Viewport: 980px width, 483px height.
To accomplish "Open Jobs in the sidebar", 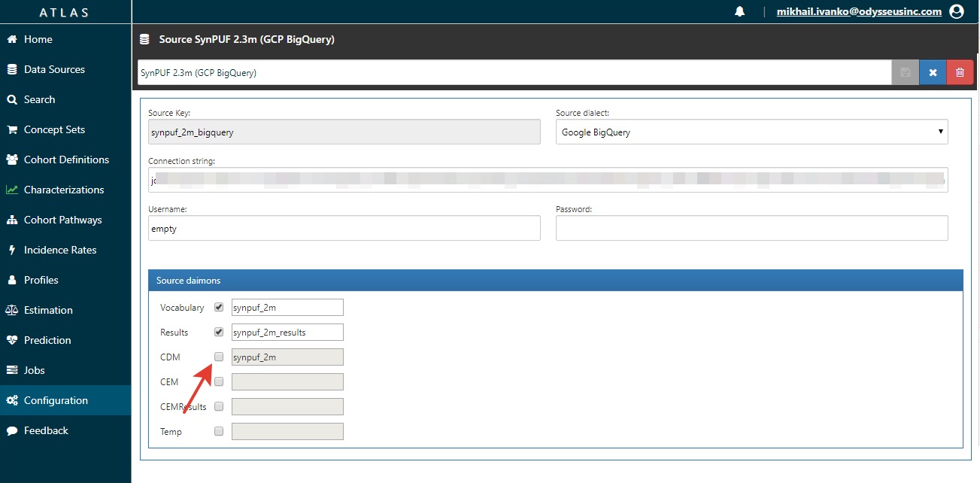I will click(65, 370).
